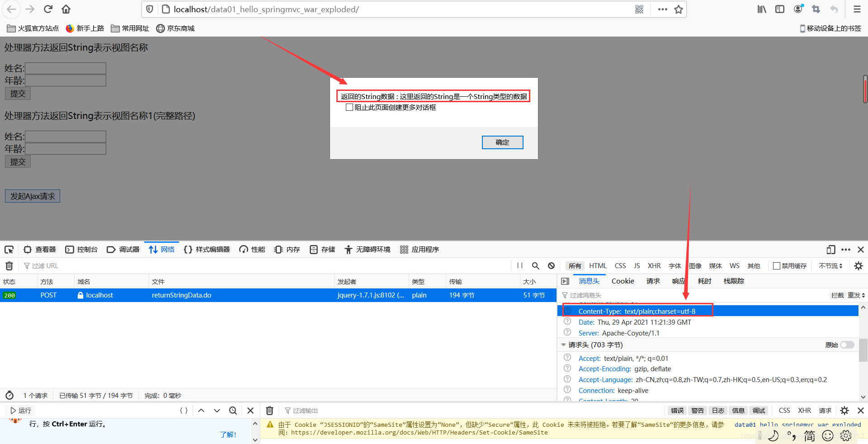
Task: Open console settings gear icon
Action: (844, 411)
